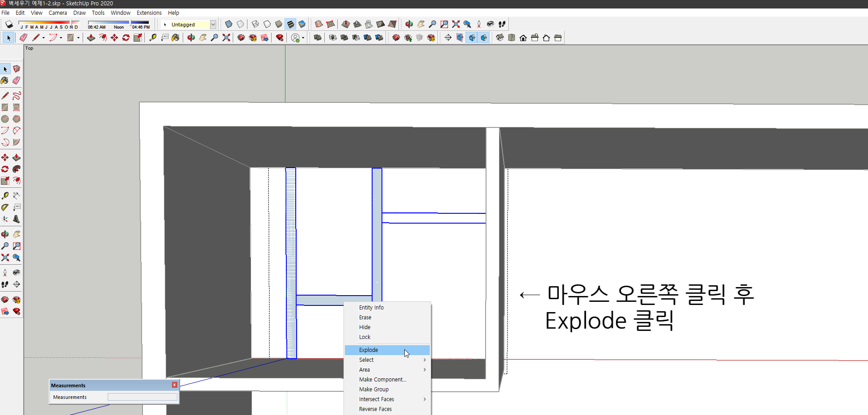Image resolution: width=868 pixels, height=415 pixels.
Task: Select Lock in the context menu
Action: pos(387,337)
